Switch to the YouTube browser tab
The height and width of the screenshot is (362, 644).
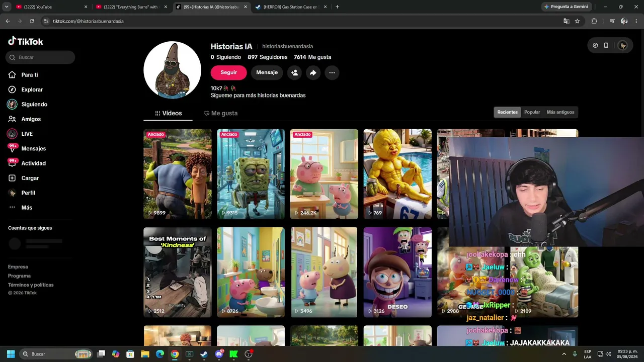click(51, 7)
